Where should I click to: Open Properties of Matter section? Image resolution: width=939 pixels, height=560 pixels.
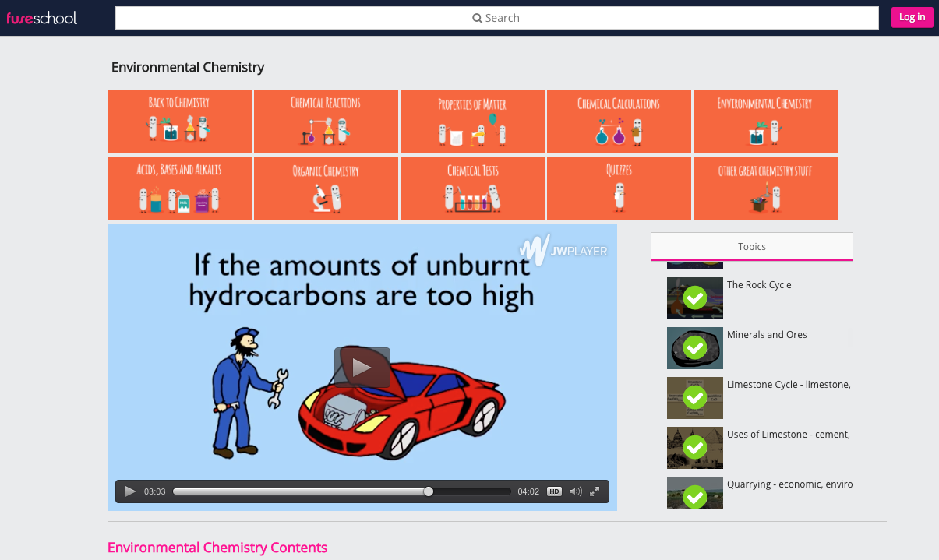pos(472,122)
